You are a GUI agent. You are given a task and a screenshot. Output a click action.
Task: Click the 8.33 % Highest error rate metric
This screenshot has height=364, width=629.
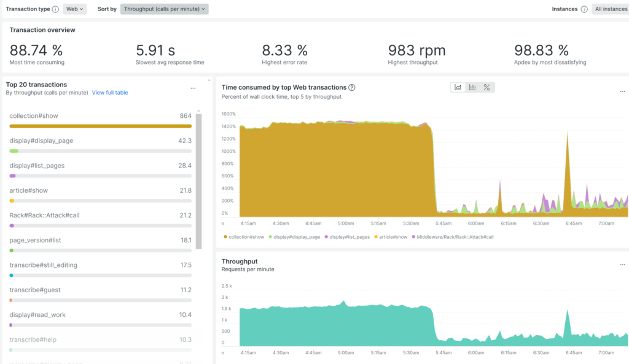(284, 54)
